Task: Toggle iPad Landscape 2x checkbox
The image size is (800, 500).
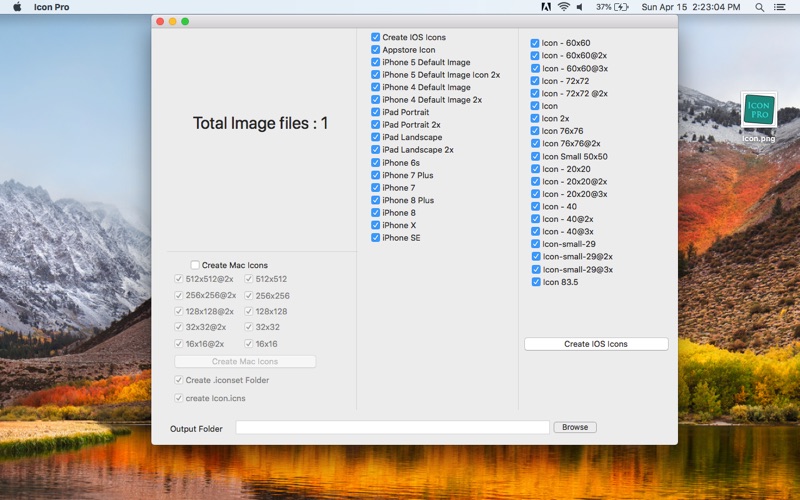Action: [x=376, y=149]
